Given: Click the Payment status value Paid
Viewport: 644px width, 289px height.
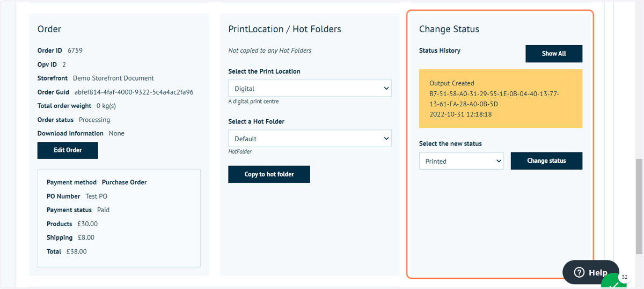Looking at the screenshot, I should click(103, 210).
